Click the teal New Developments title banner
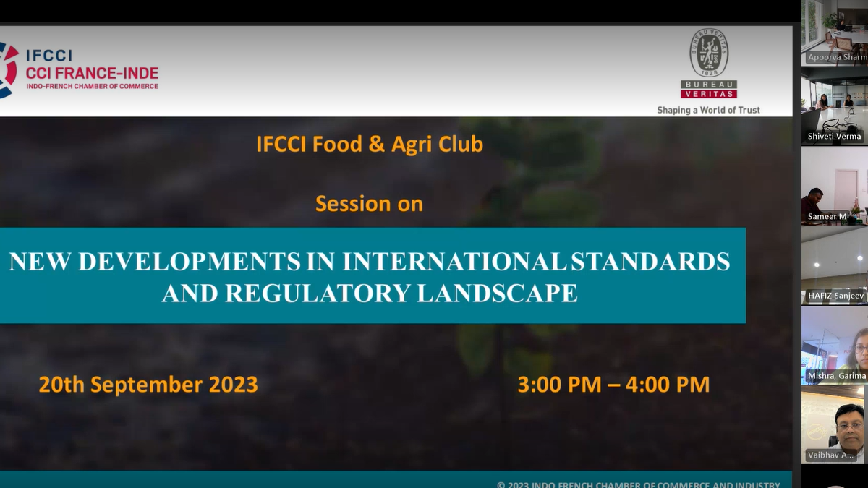The height and width of the screenshot is (488, 868). 369,276
